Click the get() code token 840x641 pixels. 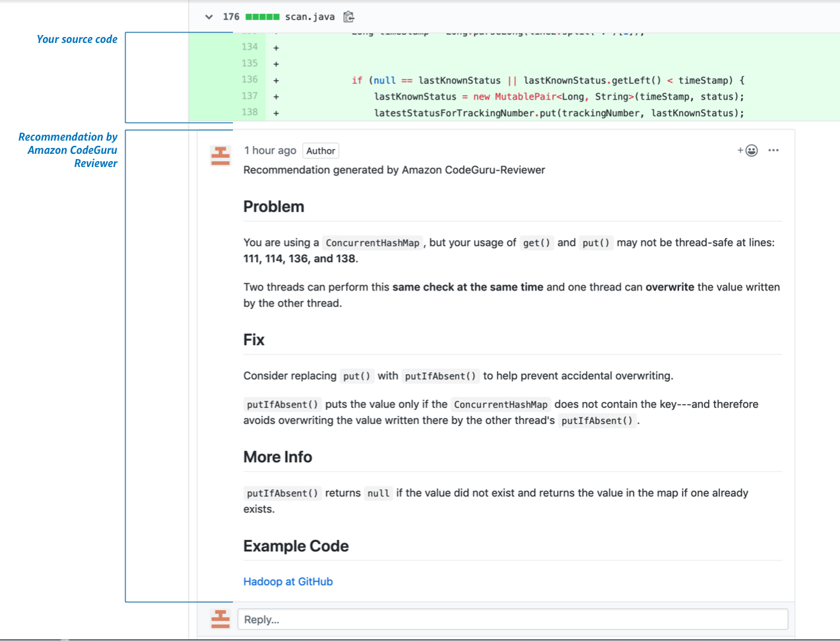tap(536, 243)
